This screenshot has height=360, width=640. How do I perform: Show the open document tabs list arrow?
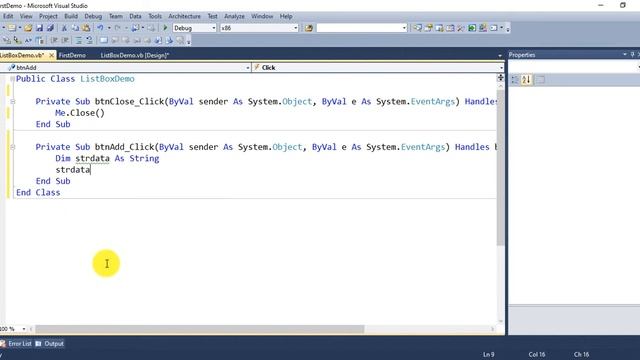(500, 56)
